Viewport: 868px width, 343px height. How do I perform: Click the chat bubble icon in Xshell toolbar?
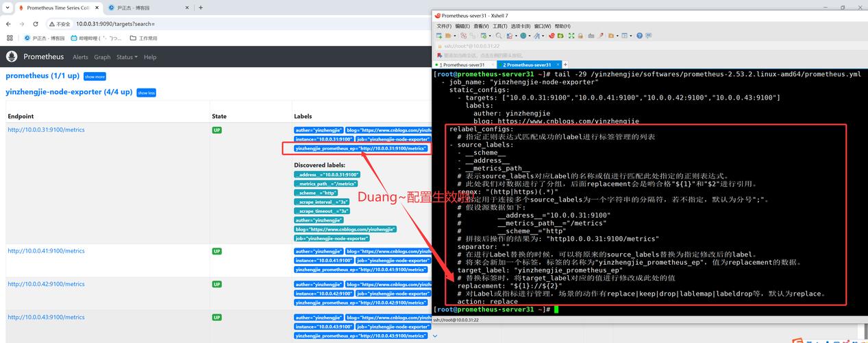click(648, 36)
